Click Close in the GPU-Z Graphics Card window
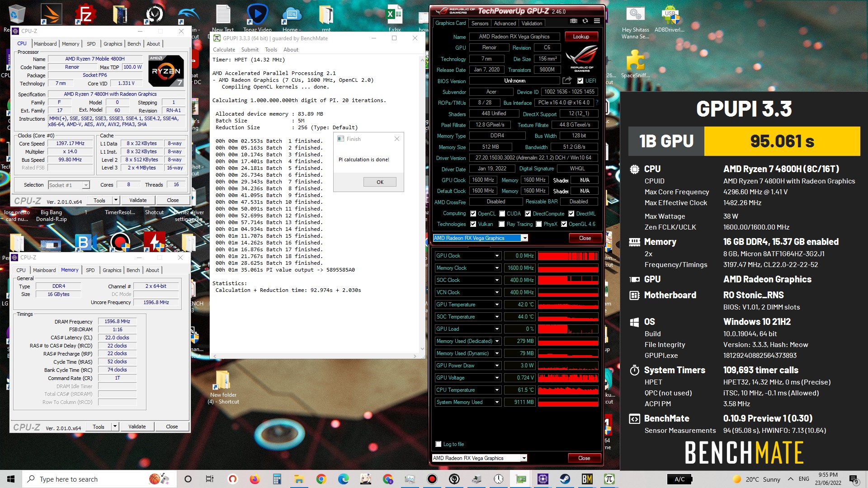Viewport: 868px width, 488px height. pos(585,238)
